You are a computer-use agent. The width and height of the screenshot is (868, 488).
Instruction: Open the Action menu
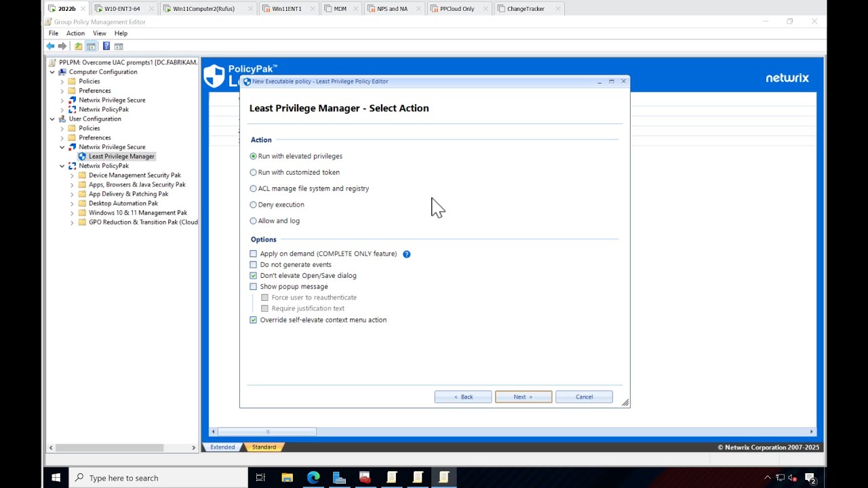(x=75, y=33)
